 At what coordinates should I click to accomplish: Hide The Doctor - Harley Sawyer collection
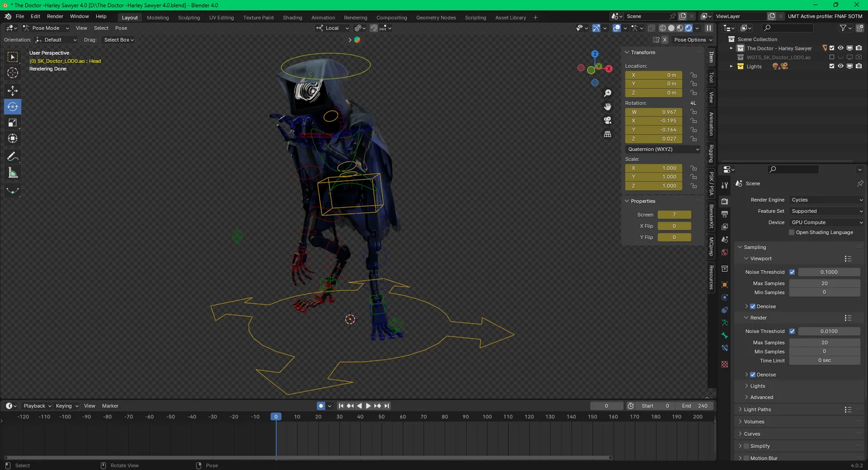point(840,48)
